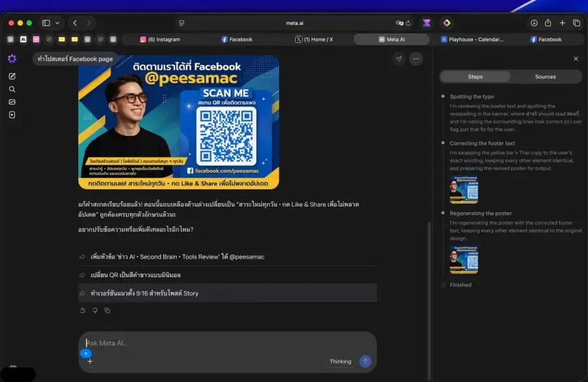This screenshot has width=588, height=382.
Task: Click the pinned tab with pink icon
Action: click(36, 39)
